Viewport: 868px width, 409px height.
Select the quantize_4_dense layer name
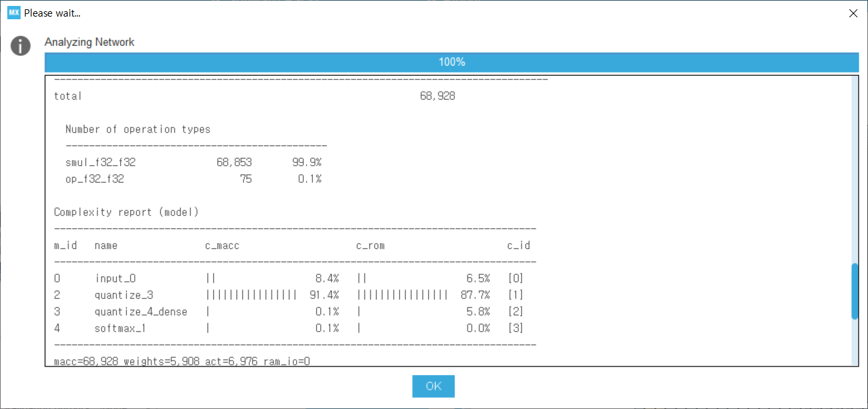click(141, 312)
